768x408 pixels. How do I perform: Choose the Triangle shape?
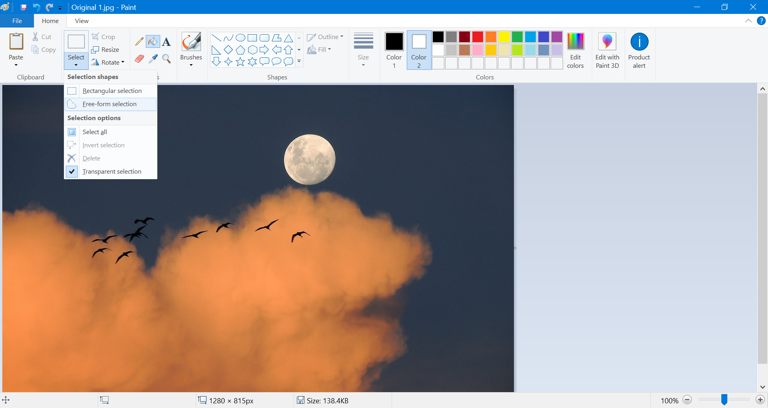pyautogui.click(x=289, y=38)
